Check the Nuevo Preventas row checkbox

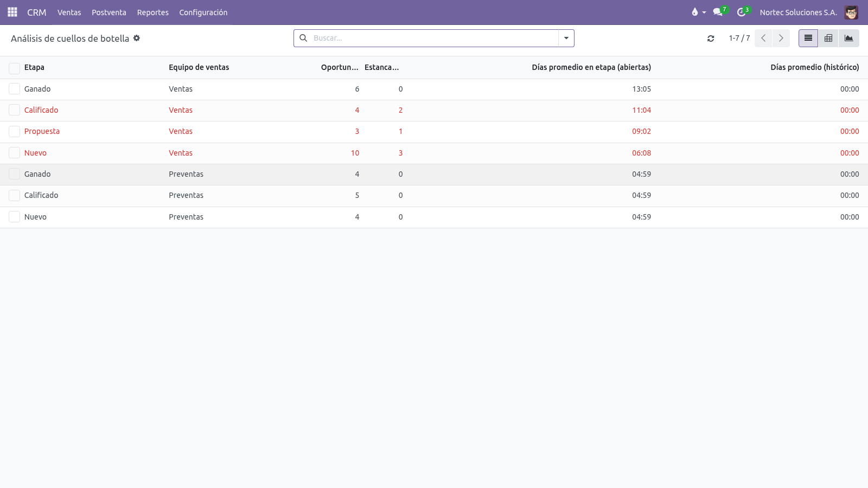point(15,217)
